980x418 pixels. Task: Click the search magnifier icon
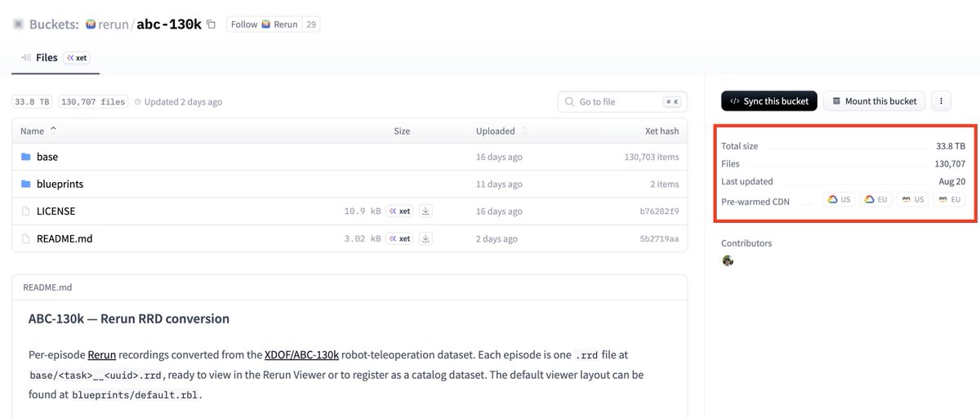569,102
